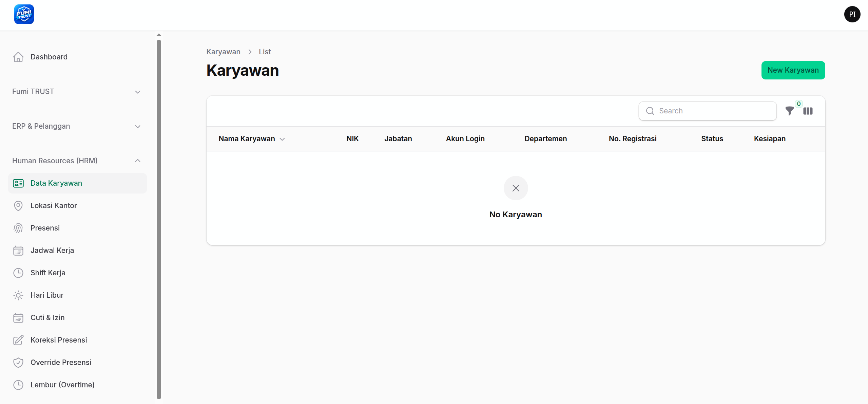Open the Lokasi Kantor menu item
The height and width of the screenshot is (404, 868).
click(x=77, y=206)
